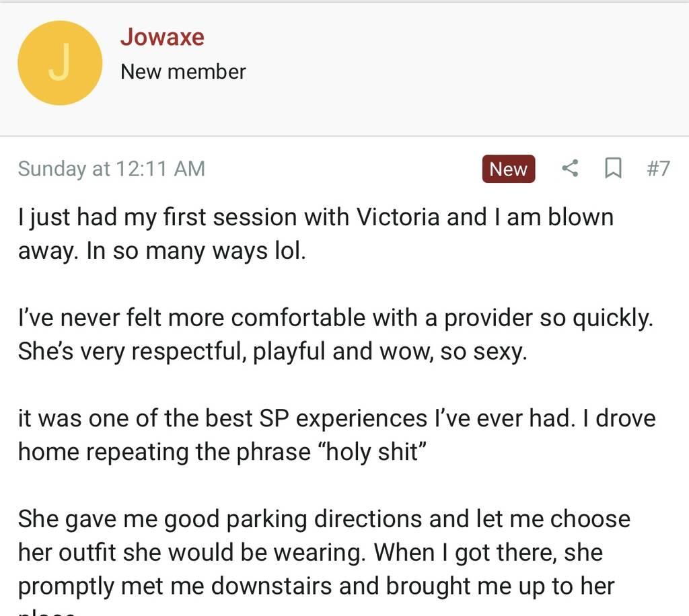Screen dimensions: 689x616
Task: Click the "New member" user title
Action: 183,72
